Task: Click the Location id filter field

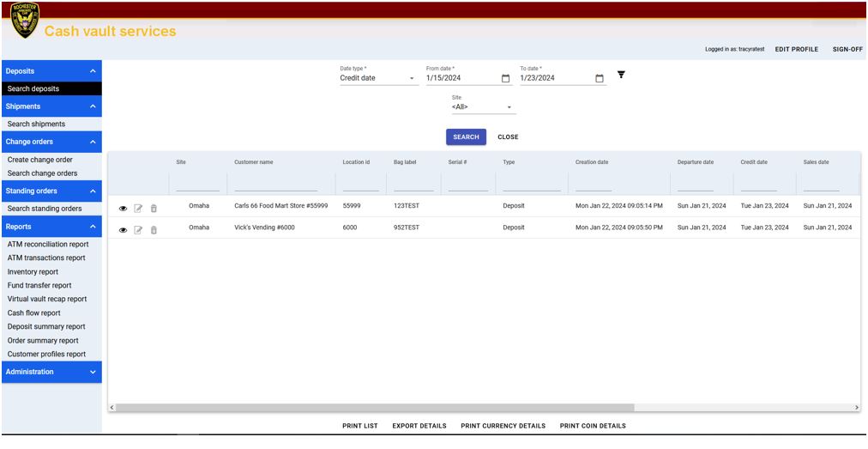Action: (360, 185)
